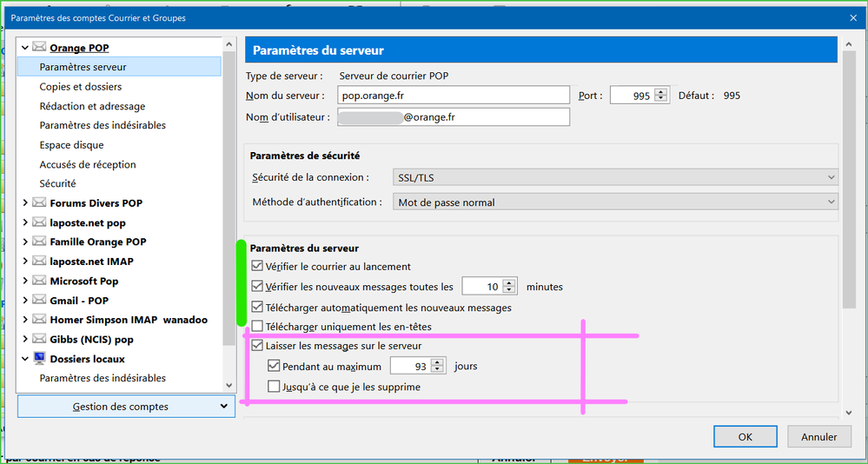Screen dimensions: 868x464
Task: Confirm settings with OK button
Action: (745, 437)
